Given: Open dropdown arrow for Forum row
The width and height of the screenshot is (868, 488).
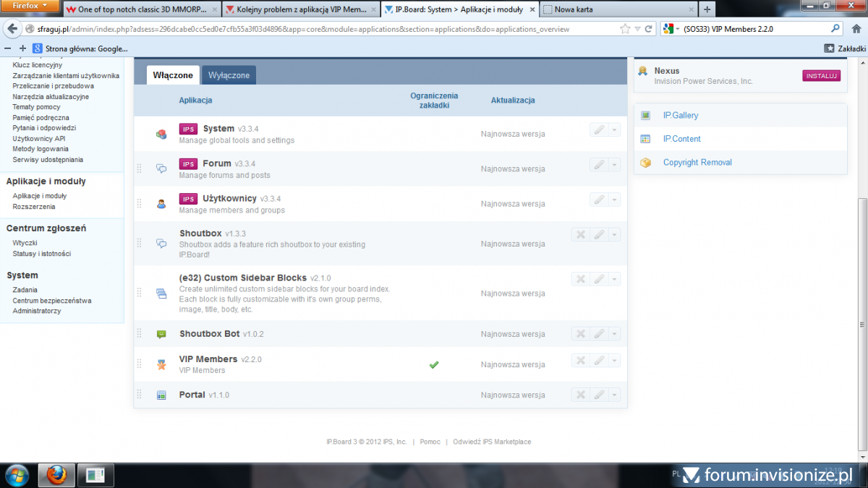Looking at the screenshot, I should coord(614,165).
